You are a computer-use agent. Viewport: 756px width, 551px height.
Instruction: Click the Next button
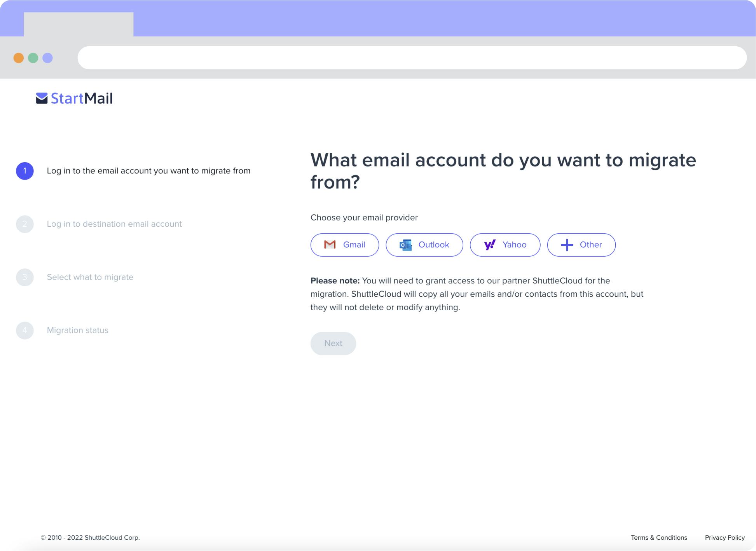tap(333, 343)
